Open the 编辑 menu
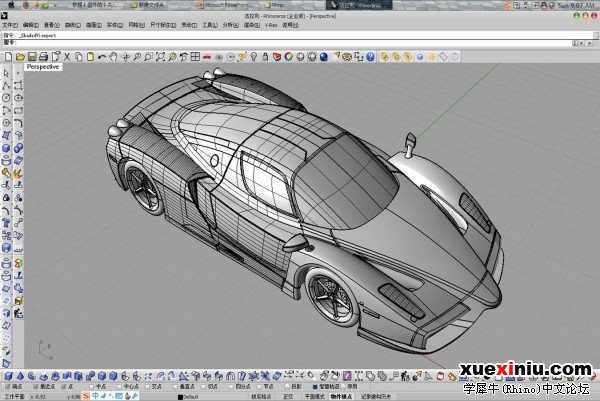600x401 pixels. coord(31,25)
